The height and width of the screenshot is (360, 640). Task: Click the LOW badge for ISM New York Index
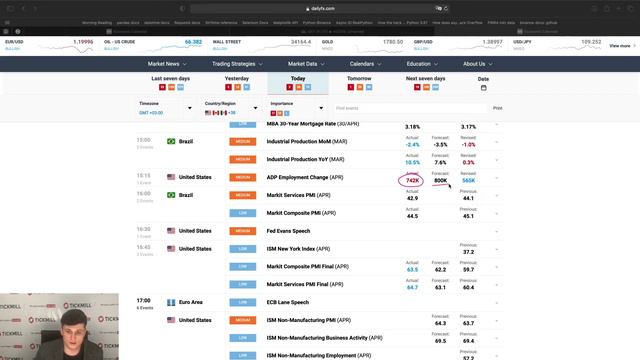[x=243, y=249]
